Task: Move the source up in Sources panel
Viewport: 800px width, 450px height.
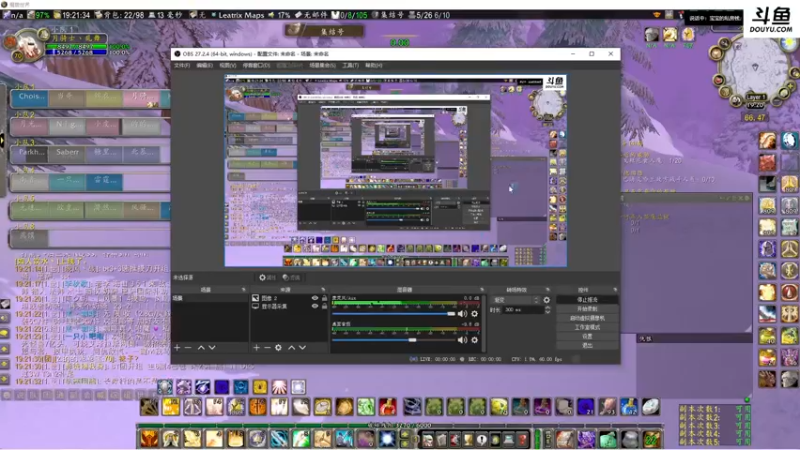Action: tap(291, 347)
